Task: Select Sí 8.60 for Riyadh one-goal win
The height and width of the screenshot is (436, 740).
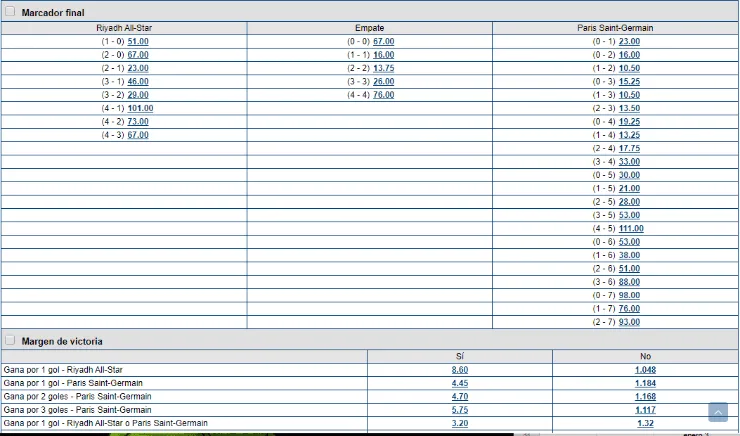Action: pos(459,370)
